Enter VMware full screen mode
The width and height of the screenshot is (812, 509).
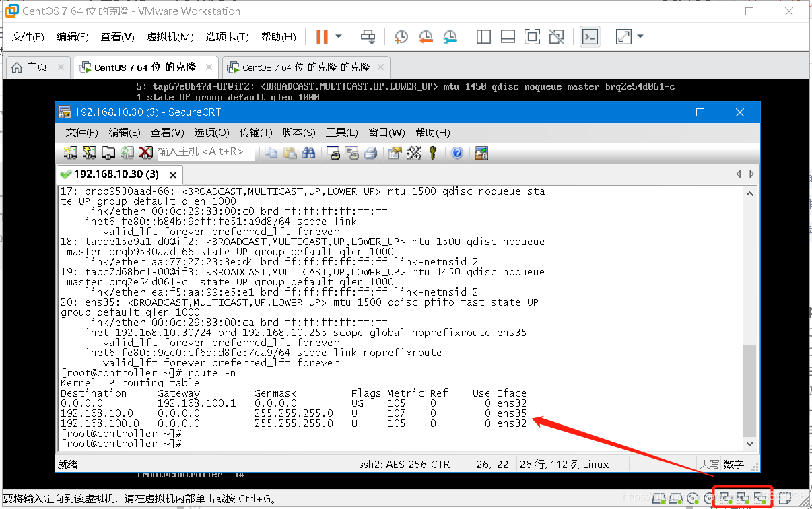point(532,36)
